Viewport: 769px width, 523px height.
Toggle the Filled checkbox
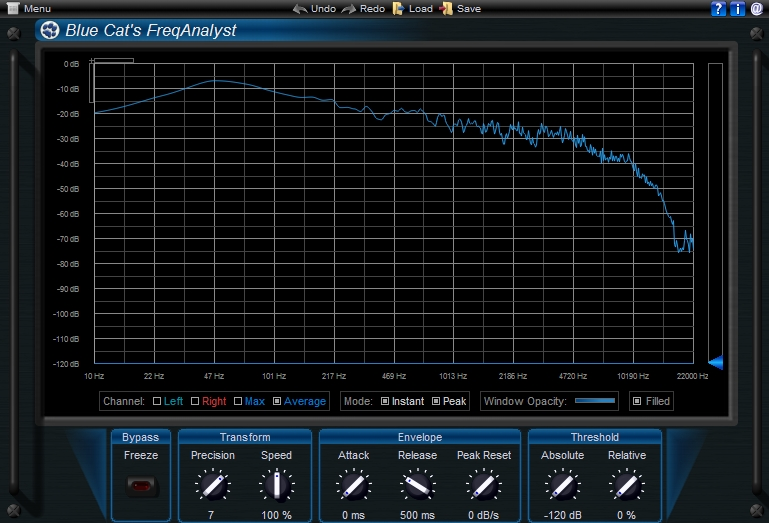pos(637,401)
